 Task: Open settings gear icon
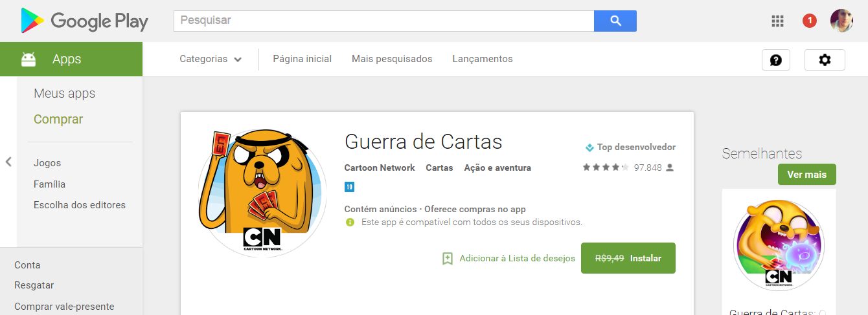pos(825,60)
